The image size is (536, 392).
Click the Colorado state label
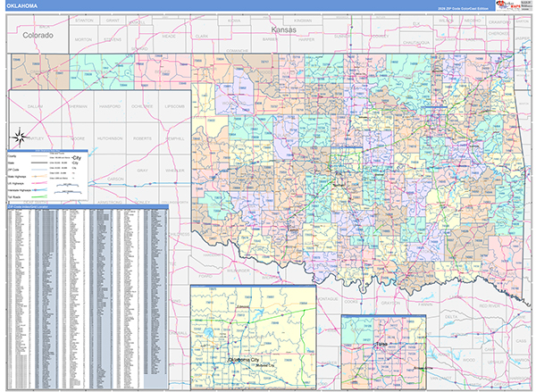38,36
